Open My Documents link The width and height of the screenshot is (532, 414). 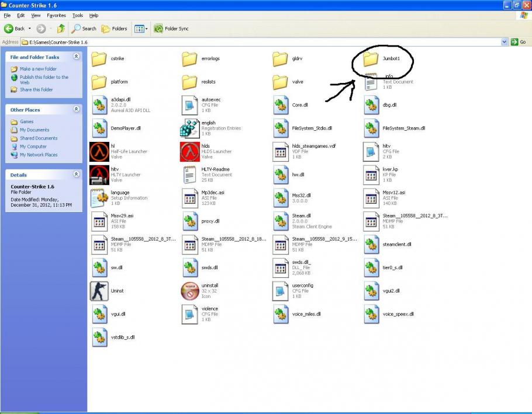point(34,130)
